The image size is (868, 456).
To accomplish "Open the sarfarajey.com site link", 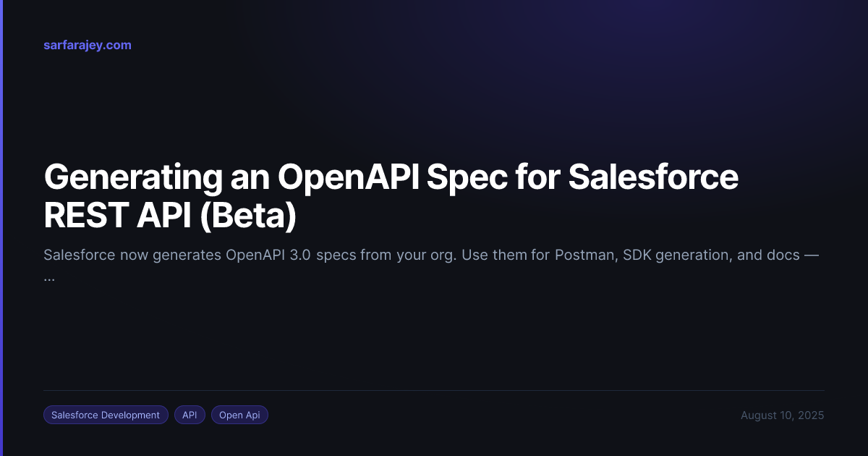I will tap(88, 45).
